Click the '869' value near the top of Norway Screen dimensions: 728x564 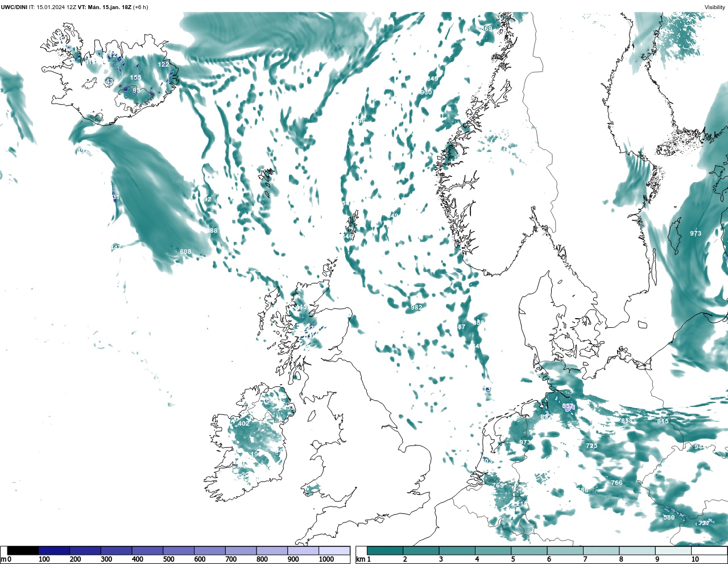486,28
